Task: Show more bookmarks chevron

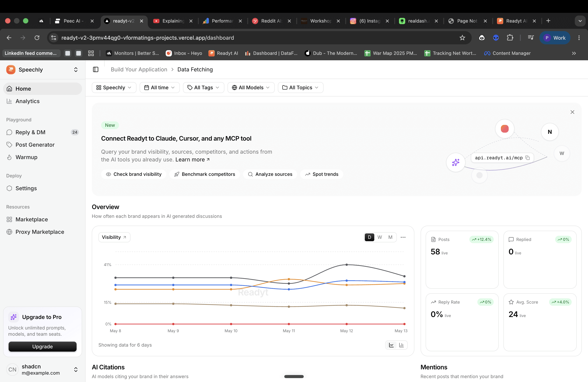Action: [574, 53]
